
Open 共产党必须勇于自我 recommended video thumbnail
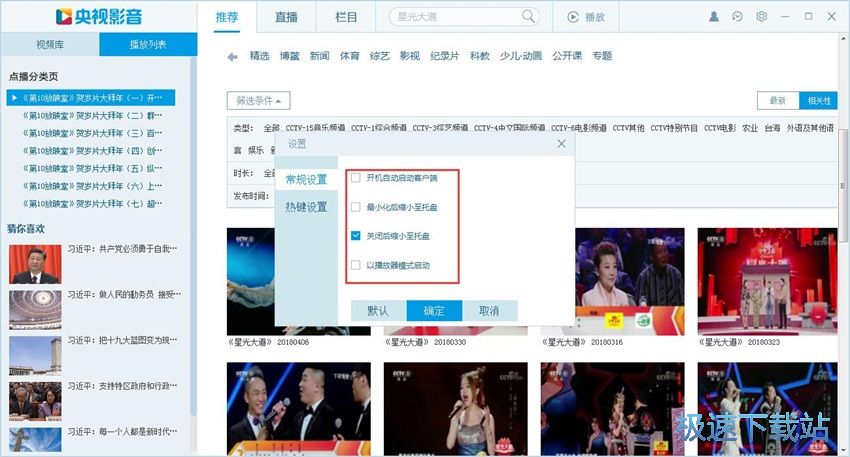tap(35, 264)
